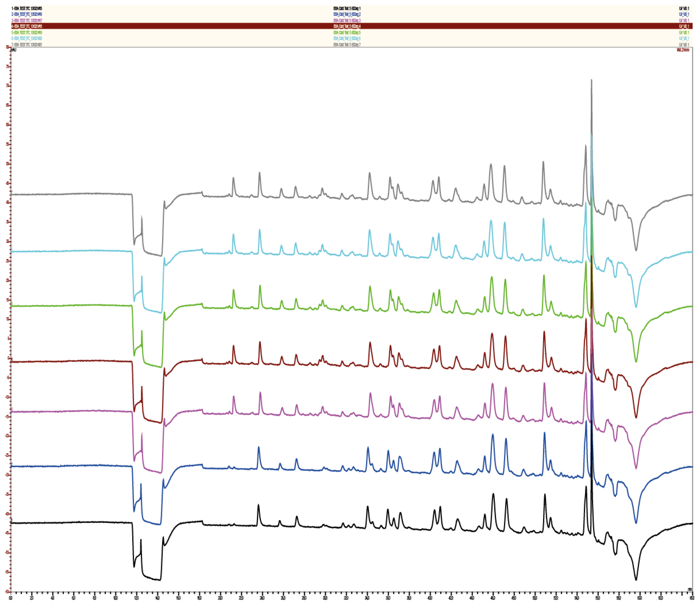Click the blue UV_VIS_1 channel label
Image resolution: width=700 pixels, height=608 pixels.
684,14
